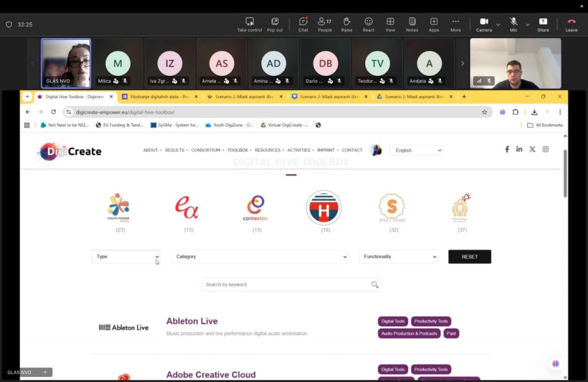Open the Ableton Live title link

(x=192, y=321)
